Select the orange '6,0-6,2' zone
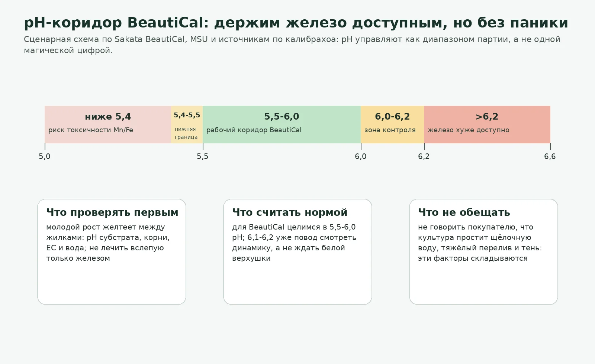 [392, 124]
